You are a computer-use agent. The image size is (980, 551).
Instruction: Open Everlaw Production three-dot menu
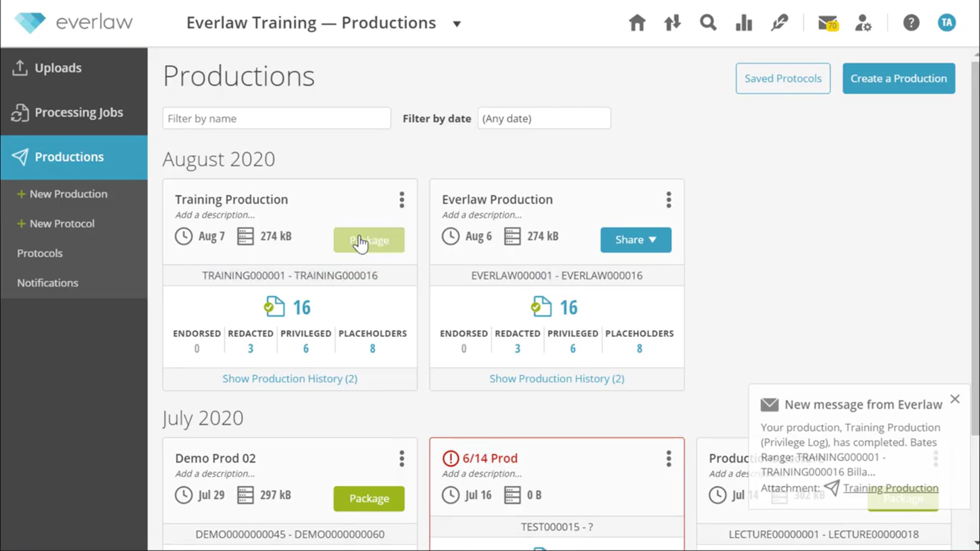[668, 200]
